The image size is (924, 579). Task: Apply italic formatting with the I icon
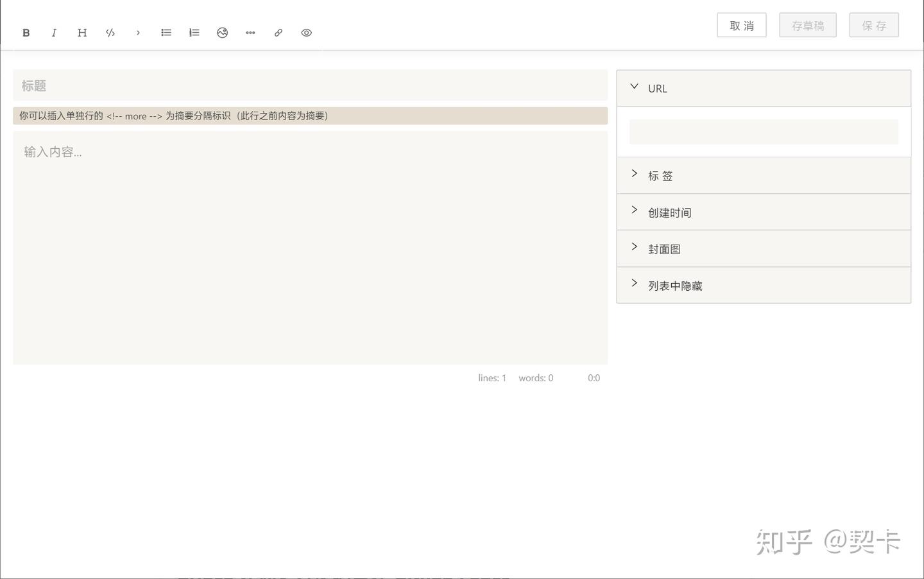click(x=54, y=33)
